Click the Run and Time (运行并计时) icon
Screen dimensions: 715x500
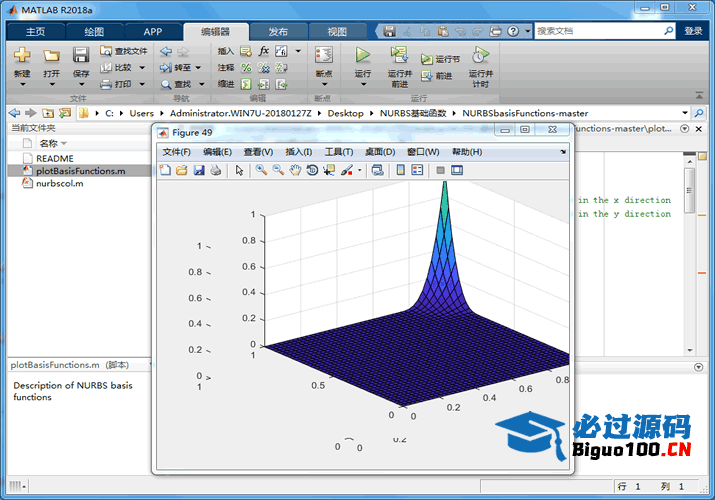pos(480,56)
